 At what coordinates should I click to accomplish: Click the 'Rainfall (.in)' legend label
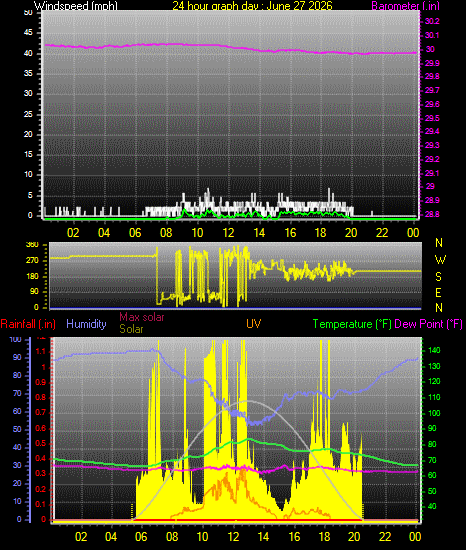(x=28, y=324)
